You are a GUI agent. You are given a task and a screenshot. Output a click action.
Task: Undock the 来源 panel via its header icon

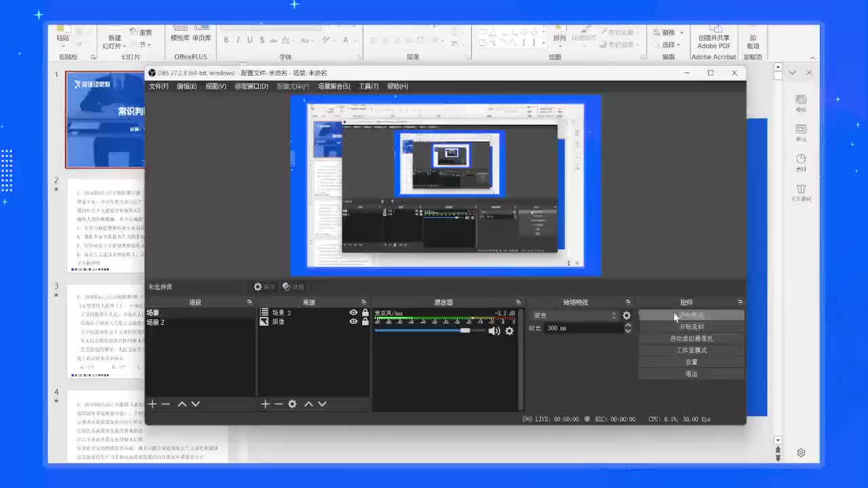[363, 302]
